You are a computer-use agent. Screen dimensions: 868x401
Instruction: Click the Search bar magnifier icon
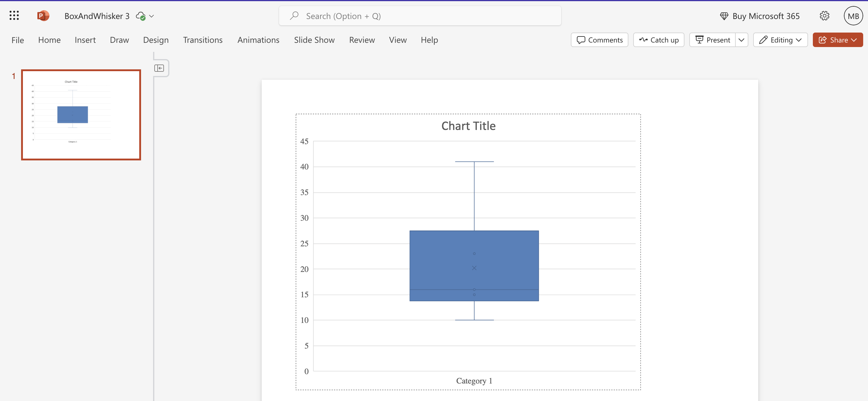293,15
